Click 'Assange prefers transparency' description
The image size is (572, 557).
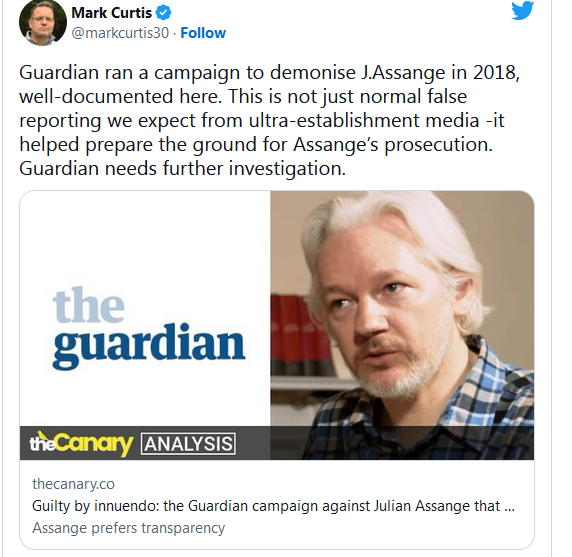click(128, 528)
